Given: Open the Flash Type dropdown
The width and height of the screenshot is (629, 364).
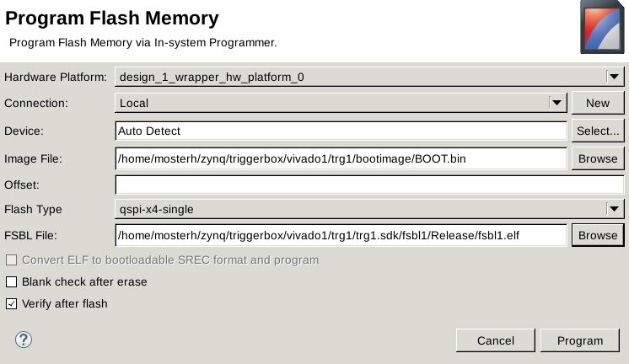Looking at the screenshot, I should pyautogui.click(x=369, y=209).
